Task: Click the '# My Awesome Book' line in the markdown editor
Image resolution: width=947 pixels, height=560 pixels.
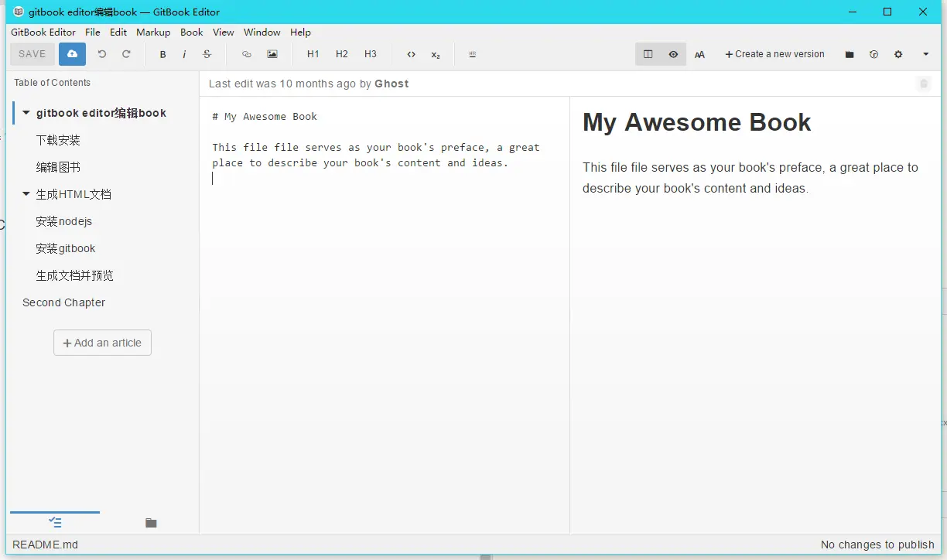Action: 265,117
